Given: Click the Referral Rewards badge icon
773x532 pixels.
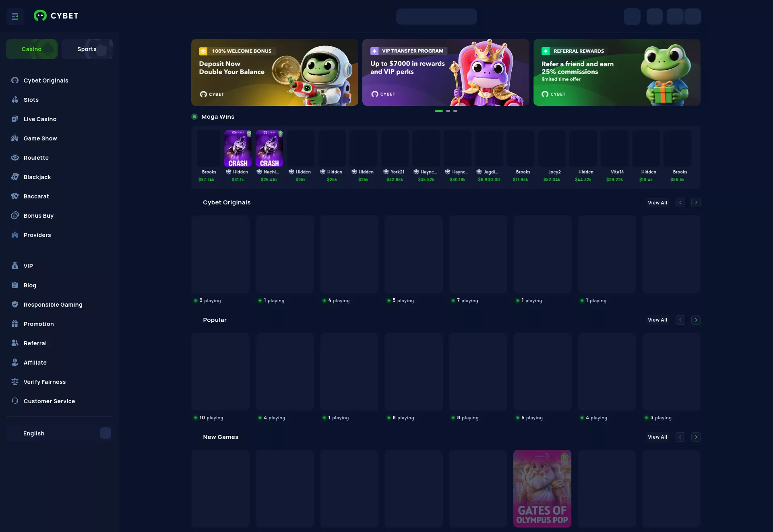Looking at the screenshot, I should [x=546, y=51].
